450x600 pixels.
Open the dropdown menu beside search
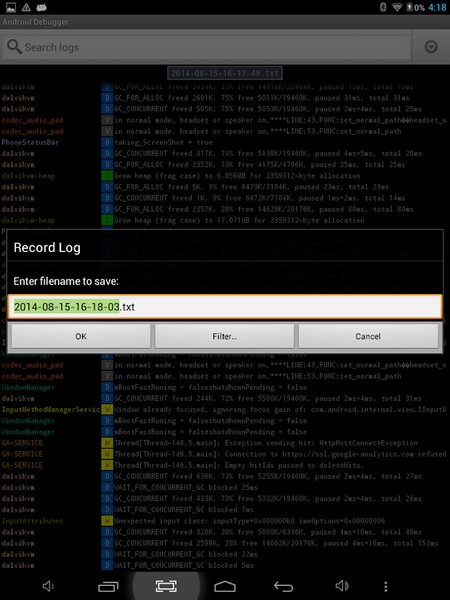(x=431, y=47)
